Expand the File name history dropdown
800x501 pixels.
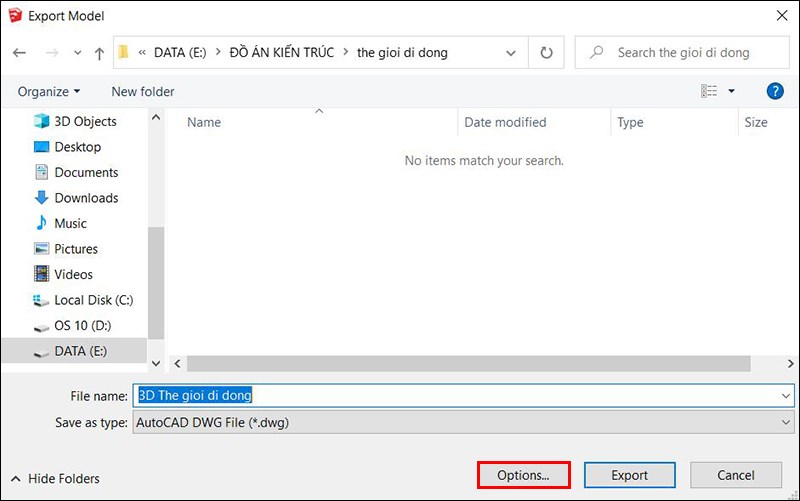tap(785, 396)
